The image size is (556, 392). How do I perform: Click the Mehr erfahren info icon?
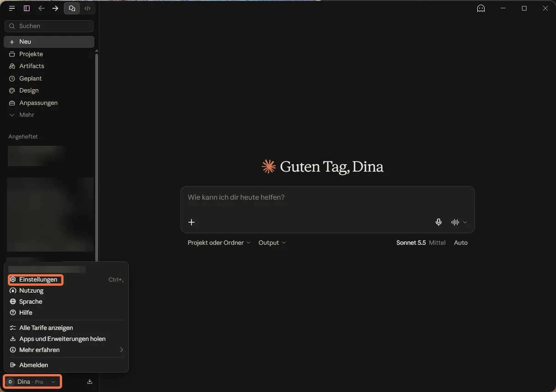[13, 350]
